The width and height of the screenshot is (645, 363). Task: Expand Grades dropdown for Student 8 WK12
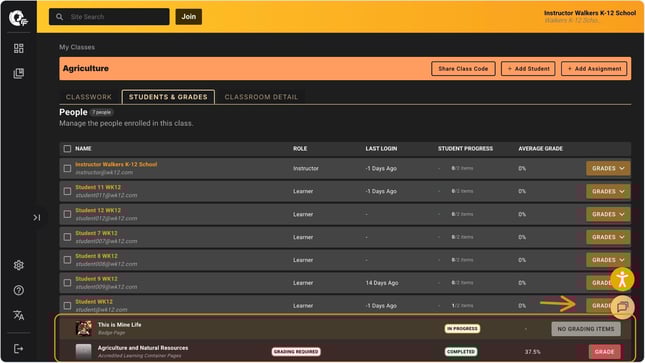pyautogui.click(x=608, y=260)
